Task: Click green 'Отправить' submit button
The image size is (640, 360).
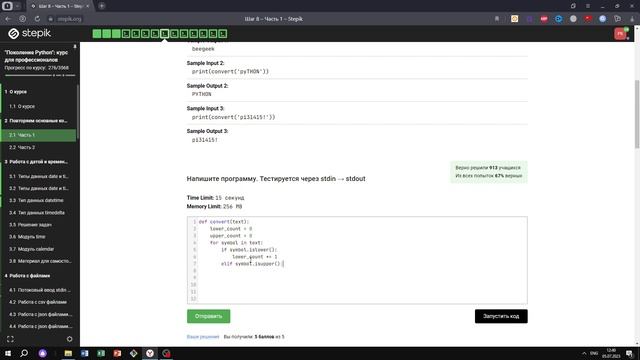Action: (x=209, y=316)
